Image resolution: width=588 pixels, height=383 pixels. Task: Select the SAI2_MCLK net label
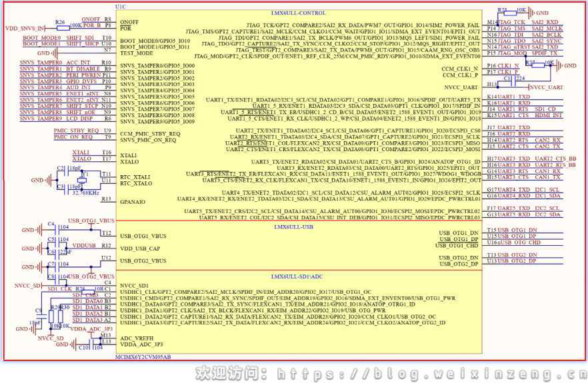(547, 29)
